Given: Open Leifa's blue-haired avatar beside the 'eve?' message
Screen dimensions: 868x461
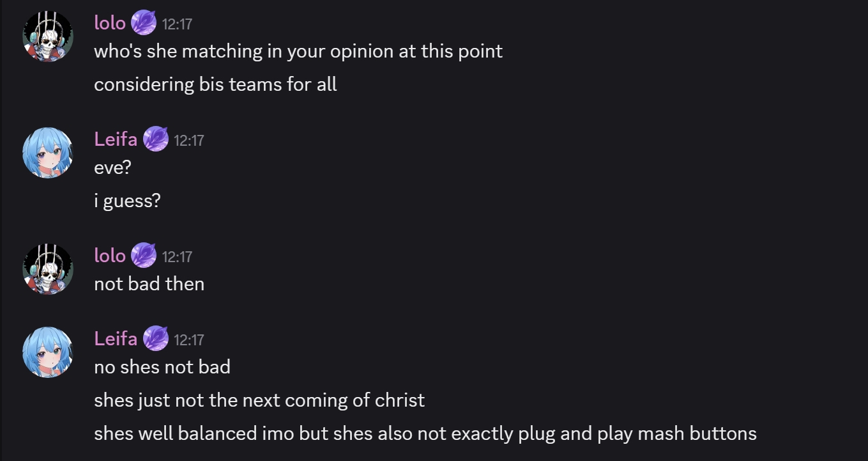Looking at the screenshot, I should (48, 153).
